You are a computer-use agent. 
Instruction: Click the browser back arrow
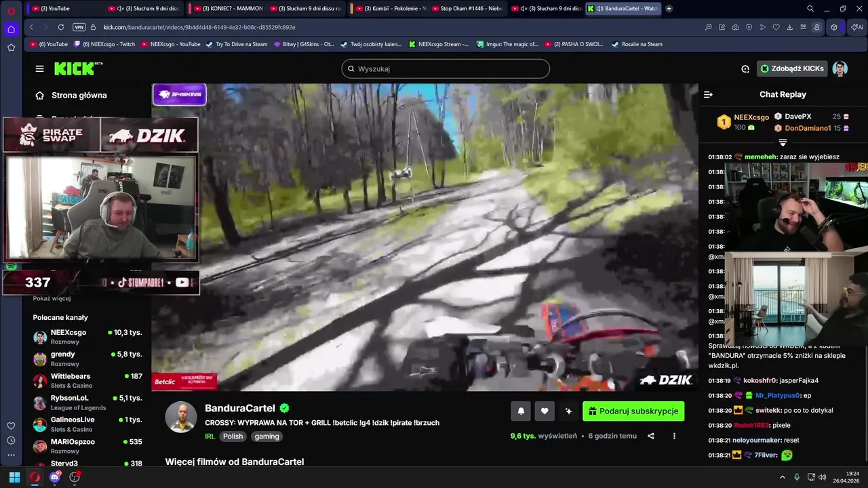pos(31,27)
